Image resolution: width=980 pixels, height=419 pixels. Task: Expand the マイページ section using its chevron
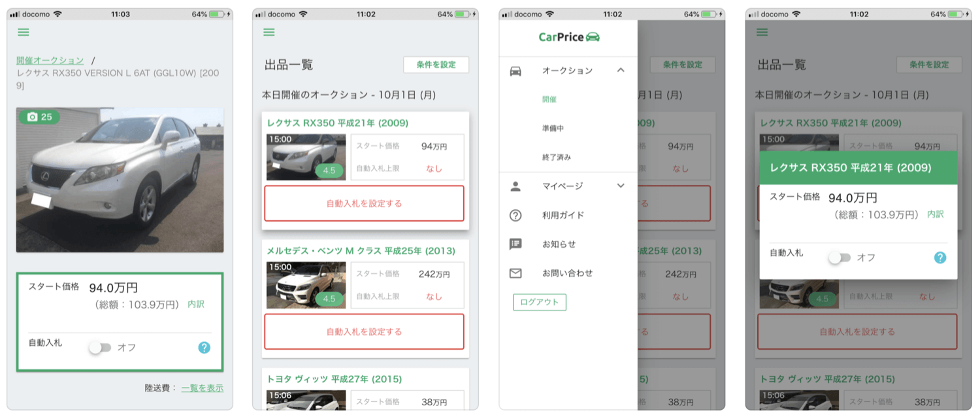(x=621, y=186)
